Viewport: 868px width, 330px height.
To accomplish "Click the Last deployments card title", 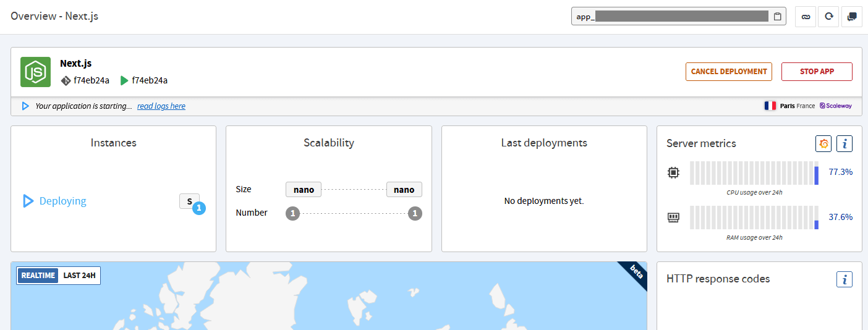I will [x=544, y=143].
